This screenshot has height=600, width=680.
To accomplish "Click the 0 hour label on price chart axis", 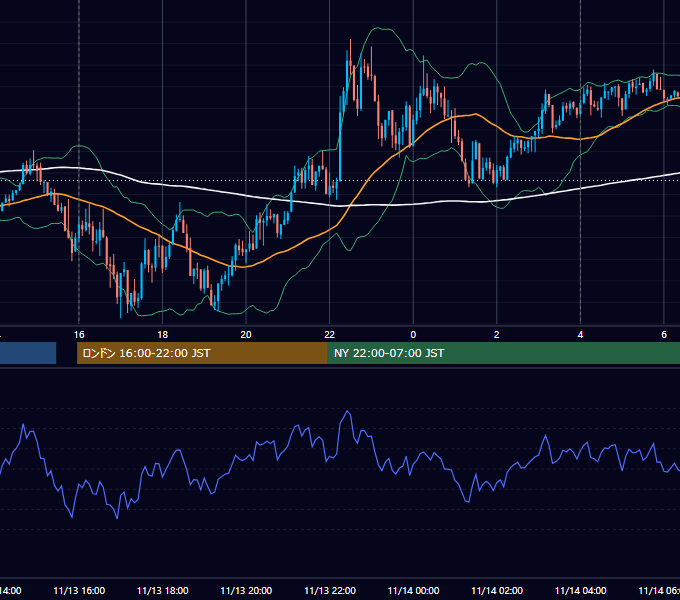I will [x=413, y=335].
